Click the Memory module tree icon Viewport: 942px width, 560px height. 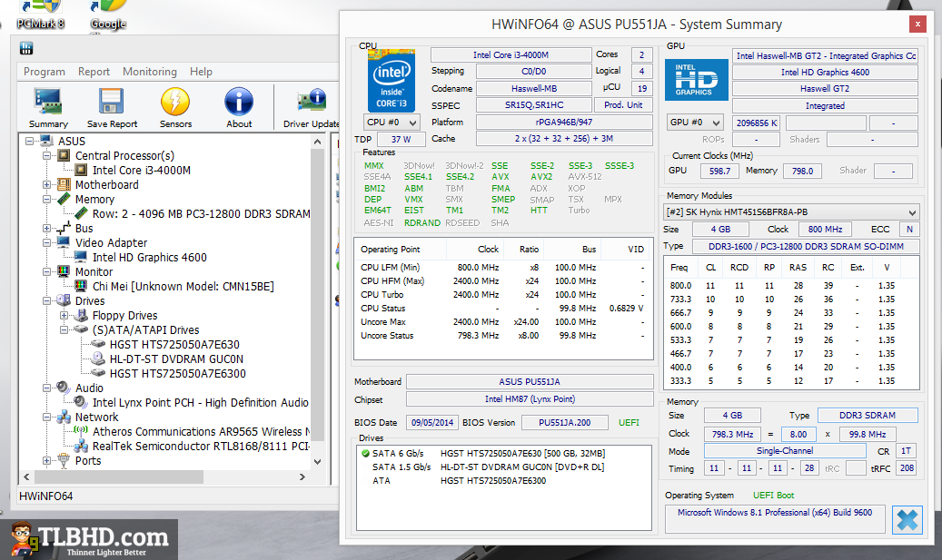[x=64, y=200]
